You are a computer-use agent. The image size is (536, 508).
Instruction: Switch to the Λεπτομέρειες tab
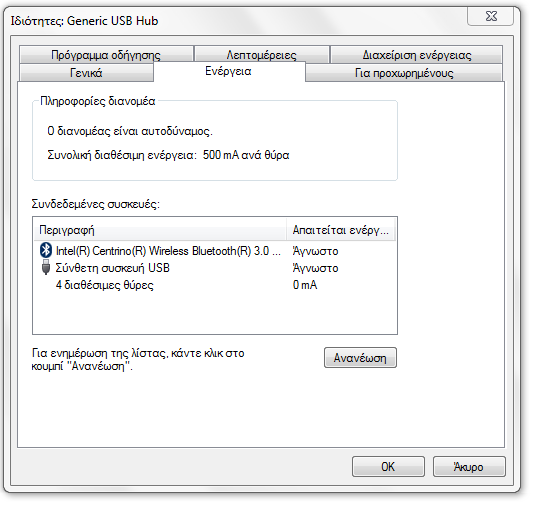point(262,55)
